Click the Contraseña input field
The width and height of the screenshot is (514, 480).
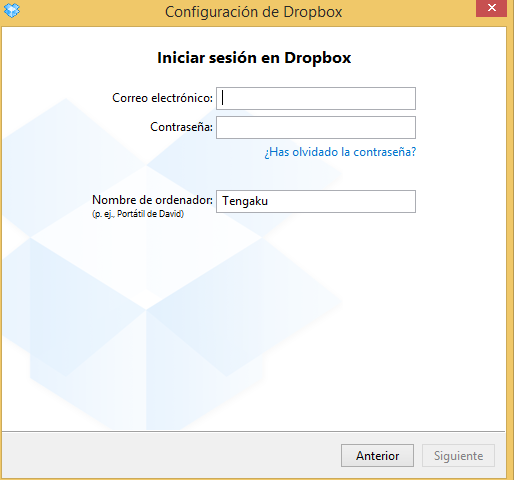(316, 127)
